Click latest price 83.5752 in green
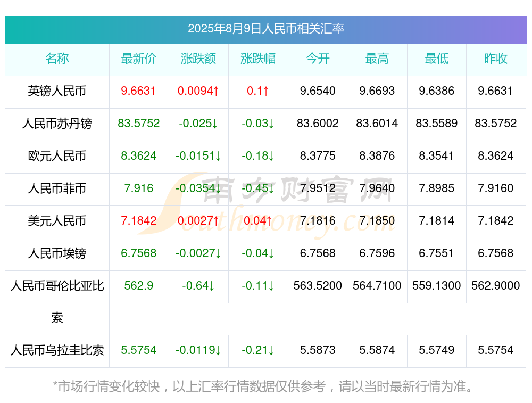Screen dimensions: 532x403 [x=139, y=124]
